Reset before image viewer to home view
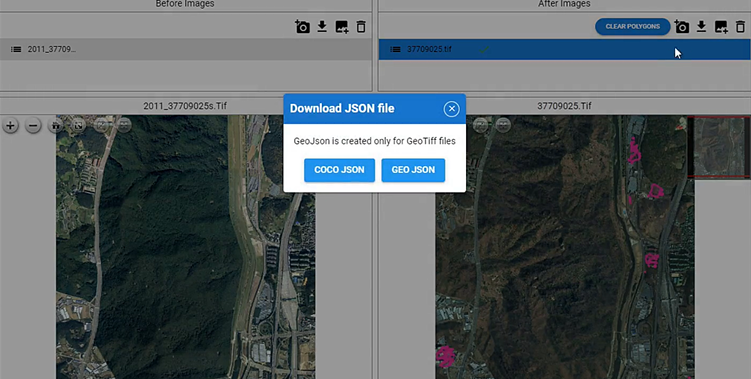Image resolution: width=751 pixels, height=379 pixels. tap(56, 126)
